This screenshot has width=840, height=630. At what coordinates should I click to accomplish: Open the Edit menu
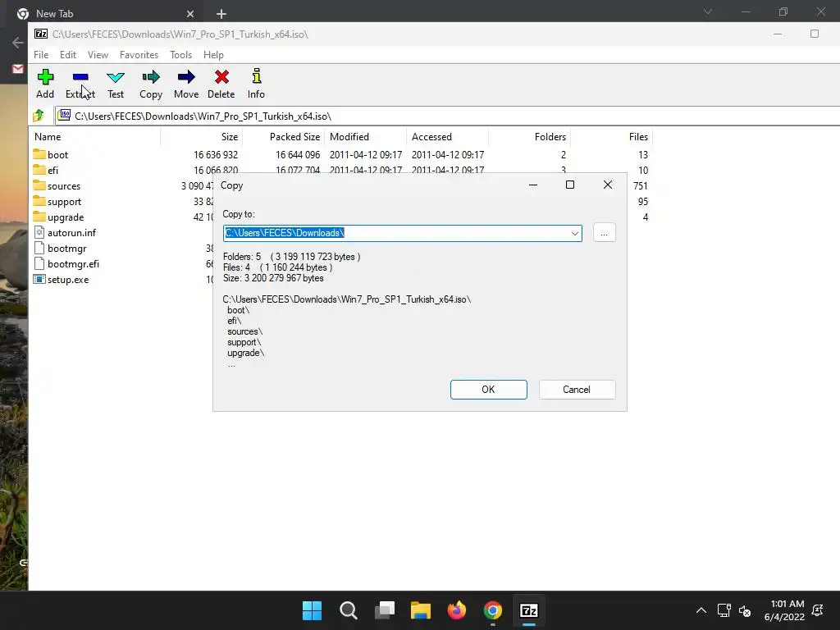[67, 55]
